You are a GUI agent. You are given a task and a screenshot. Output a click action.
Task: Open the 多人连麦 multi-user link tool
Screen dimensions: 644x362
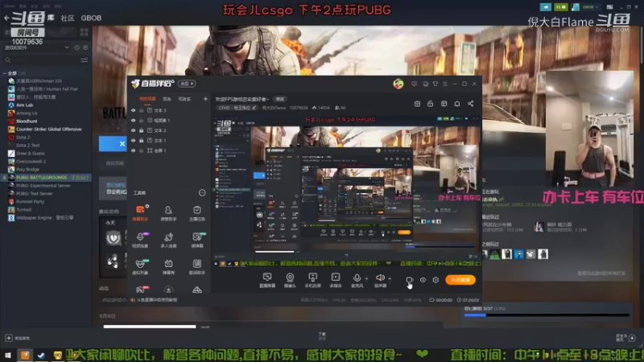168,240
